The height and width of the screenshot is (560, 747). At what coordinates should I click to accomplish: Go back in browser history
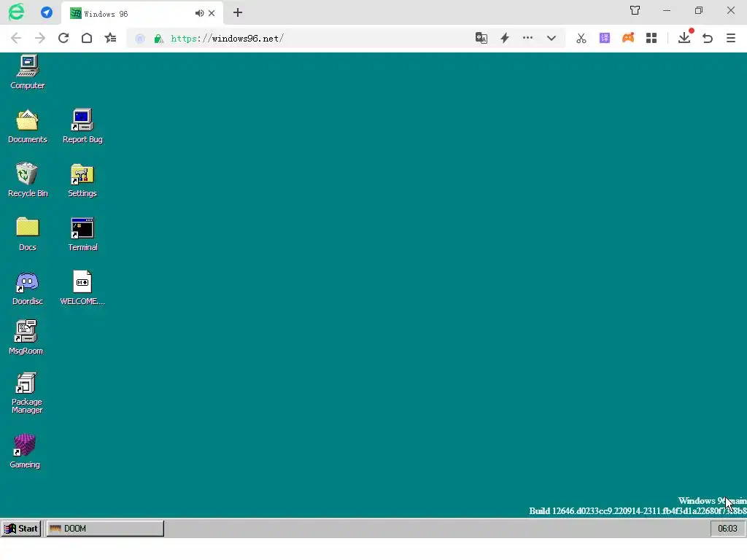pos(16,38)
